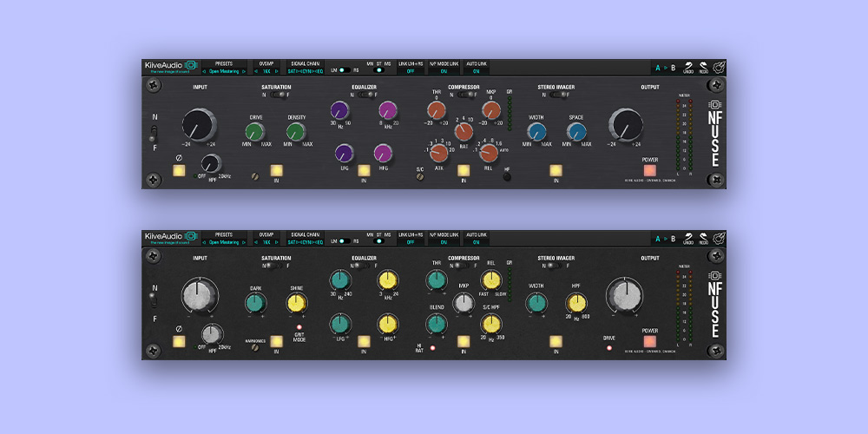Click phase invert Ø button in lower unit
Image resolution: width=868 pixels, height=434 pixels.
click(x=179, y=341)
